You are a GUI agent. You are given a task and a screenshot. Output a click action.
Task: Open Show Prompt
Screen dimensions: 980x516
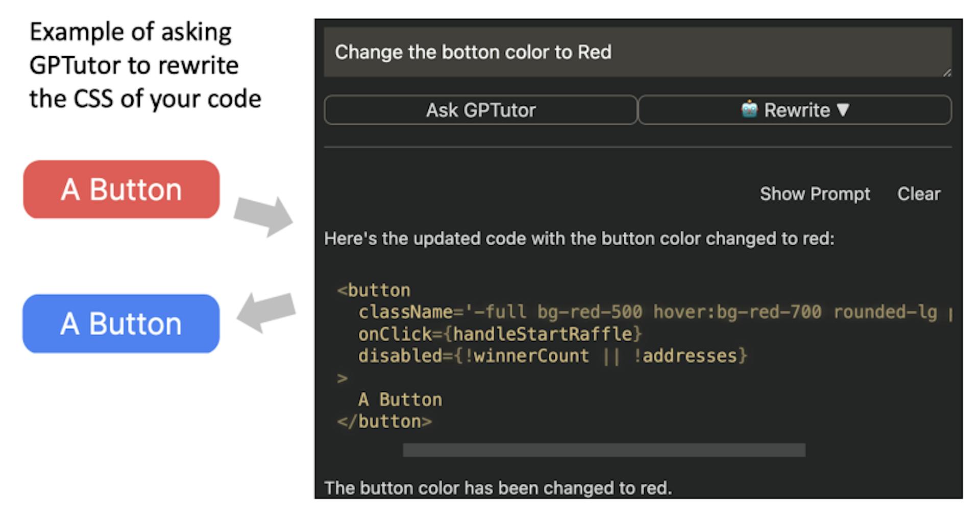click(815, 194)
